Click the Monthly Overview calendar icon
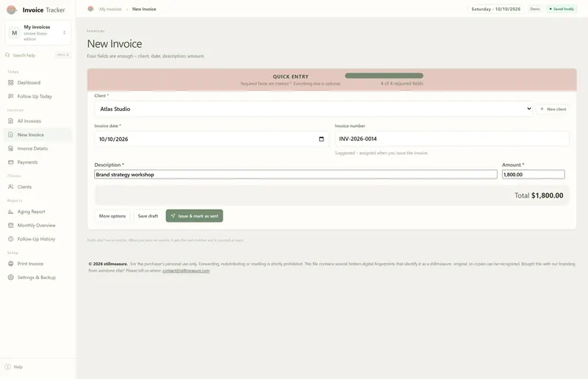 pos(10,225)
